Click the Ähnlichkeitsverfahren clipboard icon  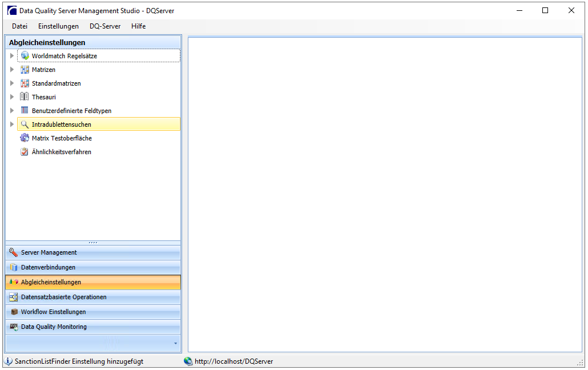click(25, 152)
